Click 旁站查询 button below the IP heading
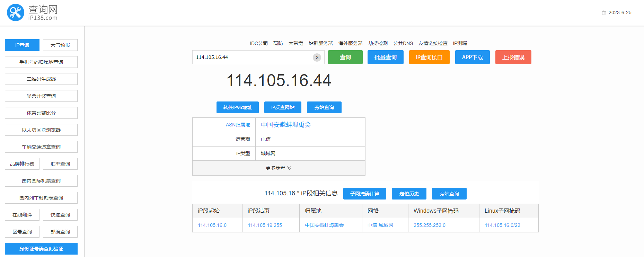Viewport: 644px width, 257px height. click(324, 107)
